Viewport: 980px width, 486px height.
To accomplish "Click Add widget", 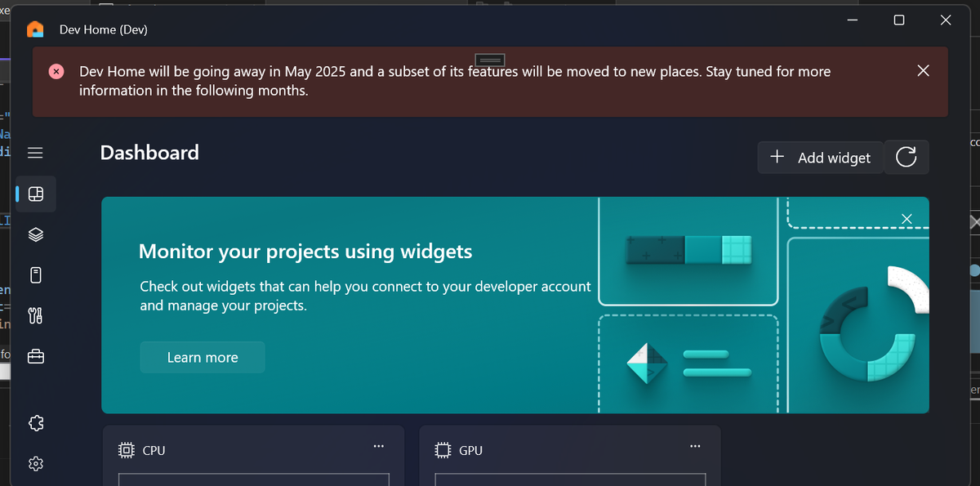I will click(820, 157).
